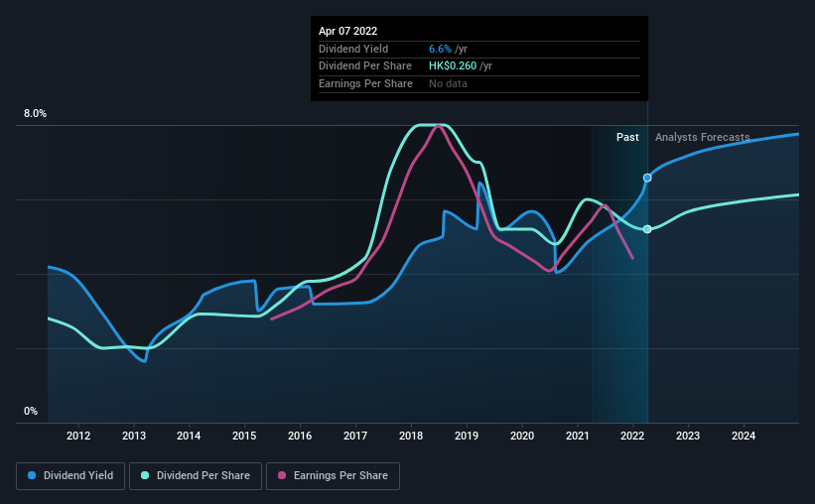Click the 'No data' earnings value
Viewport: 815px width, 504px height.
tap(448, 83)
